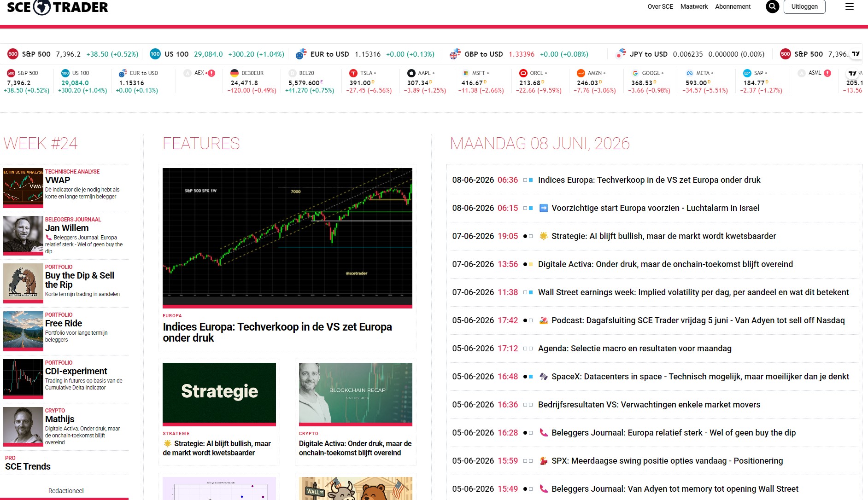The image size is (868, 500).
Task: Open the S&P 500 weekly chart feature image
Action: [287, 238]
